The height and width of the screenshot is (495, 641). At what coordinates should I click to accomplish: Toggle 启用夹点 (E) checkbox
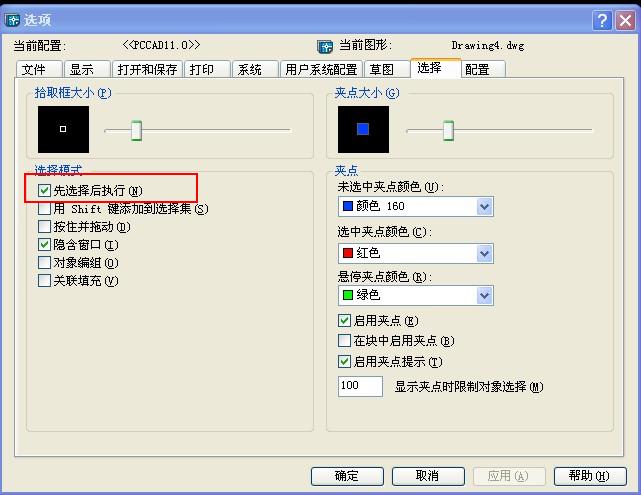[344, 320]
